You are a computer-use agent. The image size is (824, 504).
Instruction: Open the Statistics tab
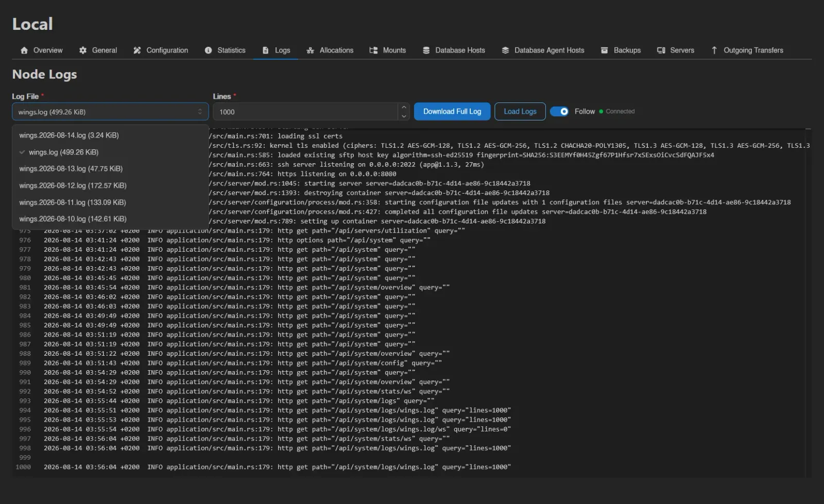point(225,50)
